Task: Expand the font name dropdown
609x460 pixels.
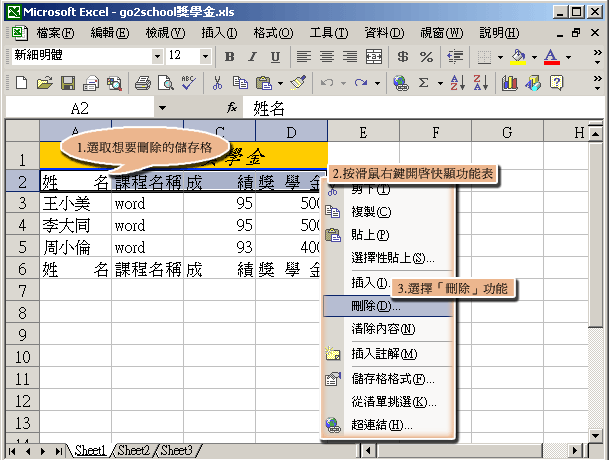Action: pos(155,56)
